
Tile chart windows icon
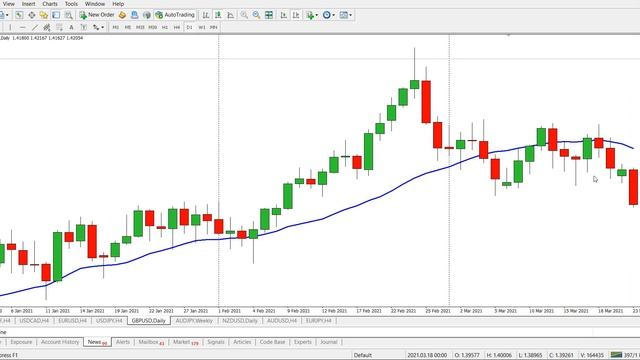click(269, 15)
